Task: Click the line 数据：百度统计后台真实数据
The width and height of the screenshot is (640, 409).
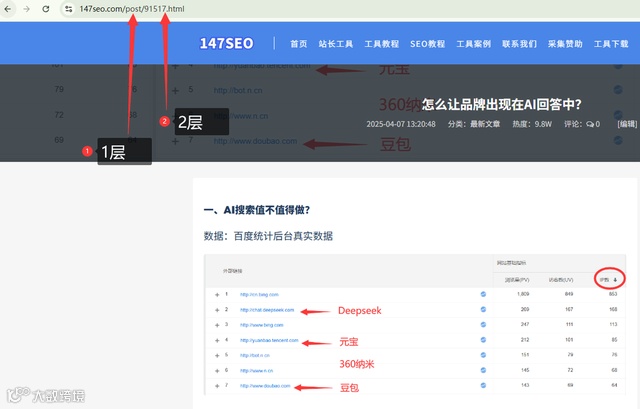Action: 268,236
